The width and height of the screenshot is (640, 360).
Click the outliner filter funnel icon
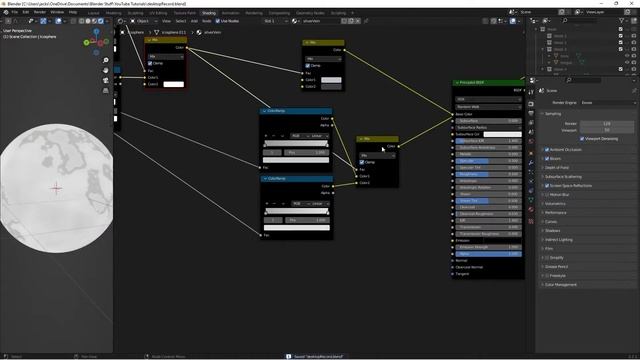coord(622,20)
